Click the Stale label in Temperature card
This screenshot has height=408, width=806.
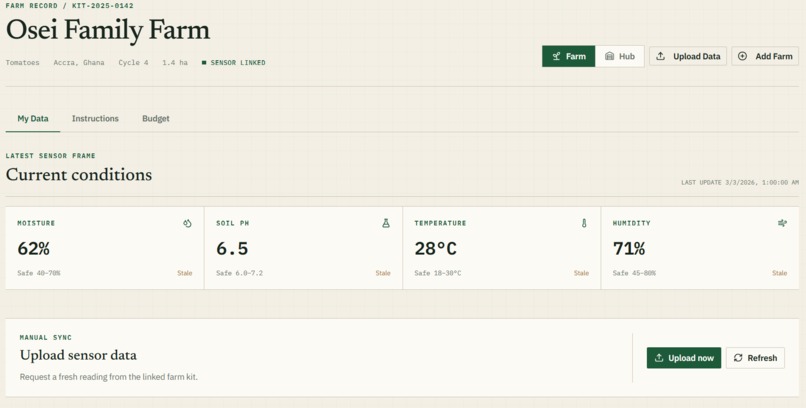point(581,273)
